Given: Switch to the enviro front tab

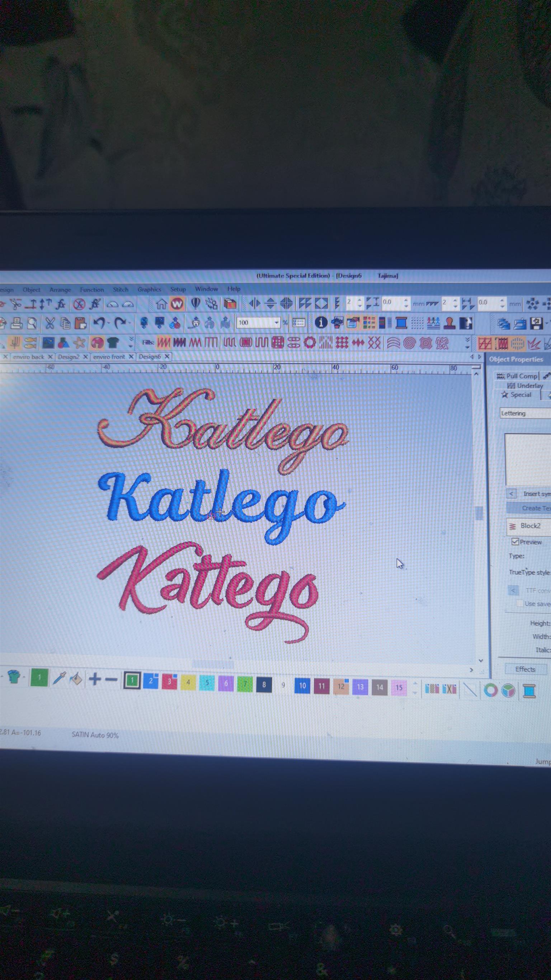Looking at the screenshot, I should pyautogui.click(x=109, y=357).
